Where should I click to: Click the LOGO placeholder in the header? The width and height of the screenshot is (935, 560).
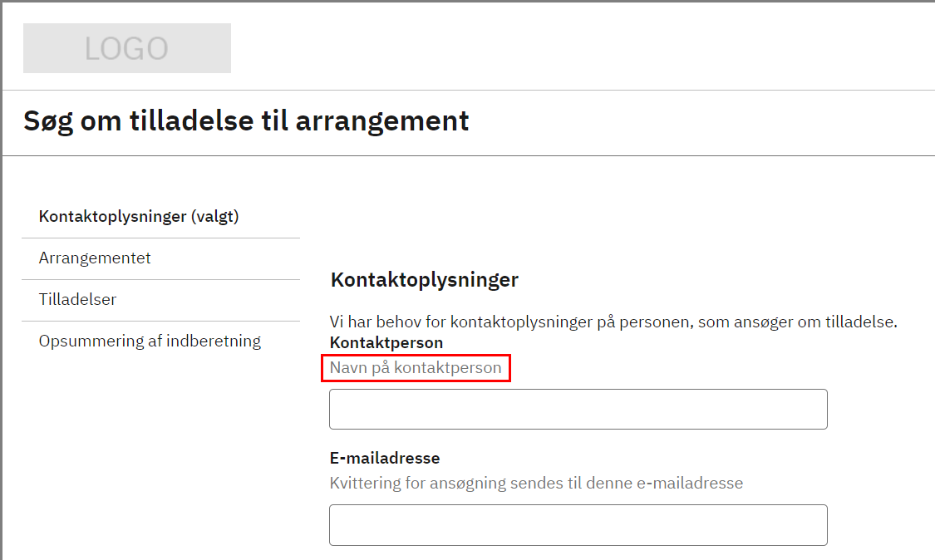pos(126,48)
